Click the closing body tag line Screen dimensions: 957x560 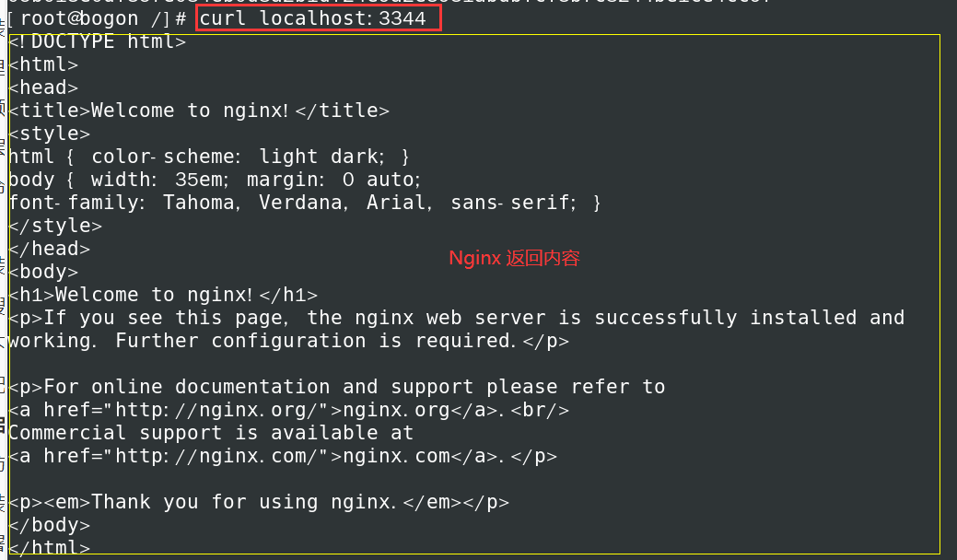(50, 525)
